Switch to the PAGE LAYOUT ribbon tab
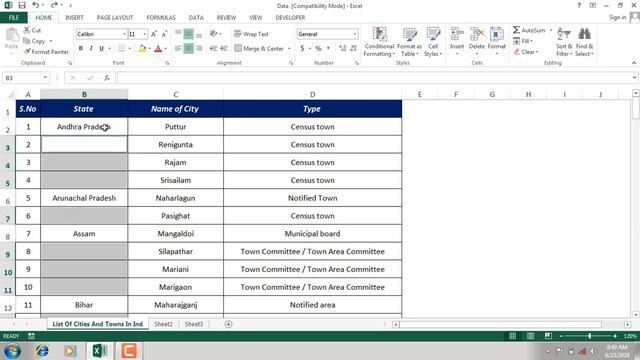The width and height of the screenshot is (640, 360). [115, 18]
